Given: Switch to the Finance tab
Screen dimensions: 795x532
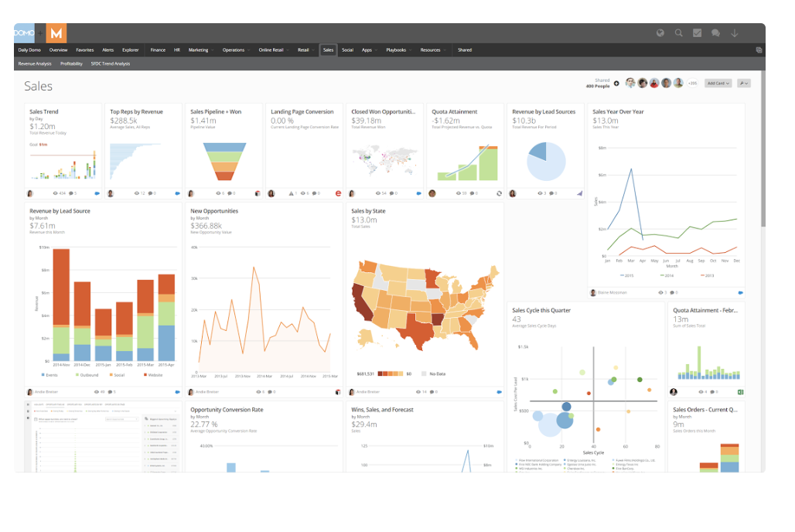Looking at the screenshot, I should pos(158,50).
